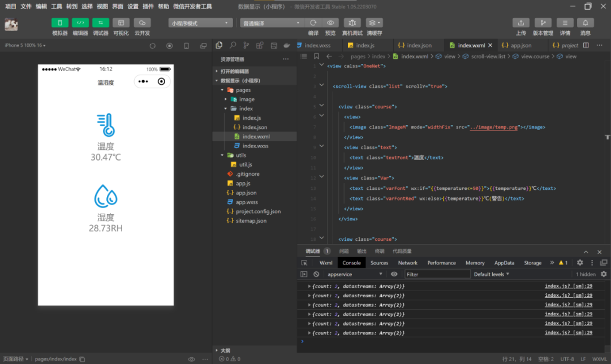
Task: Switch to the Network tab
Action: pyautogui.click(x=407, y=263)
